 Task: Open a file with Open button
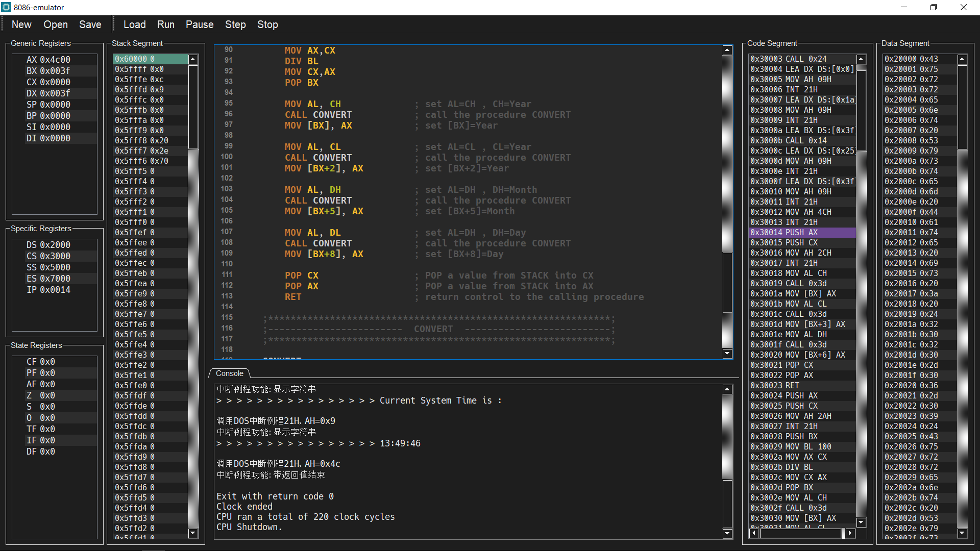coord(55,24)
